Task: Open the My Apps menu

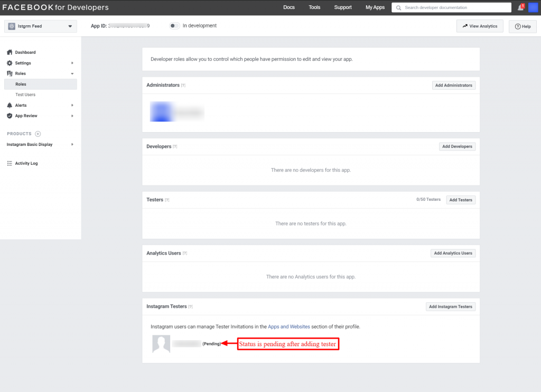Action: pos(375,7)
